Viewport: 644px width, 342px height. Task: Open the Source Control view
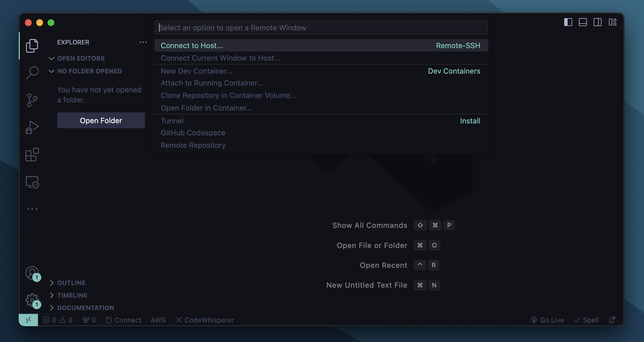[32, 100]
